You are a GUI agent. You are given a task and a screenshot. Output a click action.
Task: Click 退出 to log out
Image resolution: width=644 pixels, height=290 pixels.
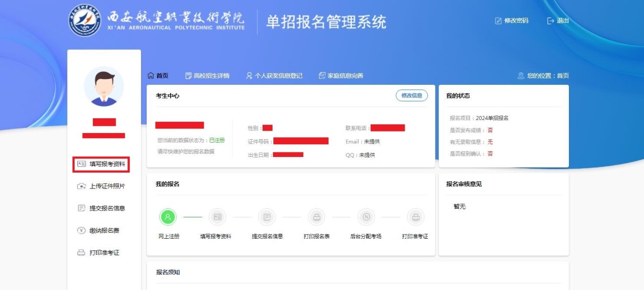[x=558, y=21]
